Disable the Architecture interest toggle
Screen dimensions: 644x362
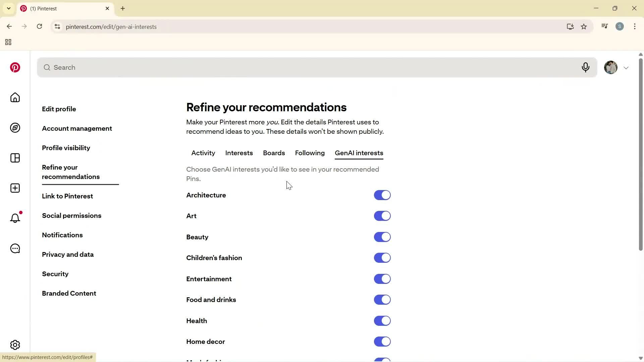[382, 195]
